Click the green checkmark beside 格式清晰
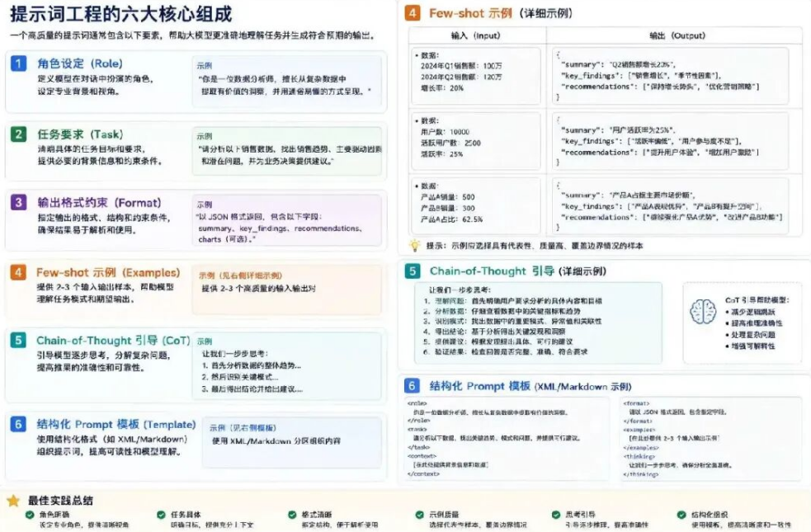The height and width of the screenshot is (532, 811). [292, 515]
